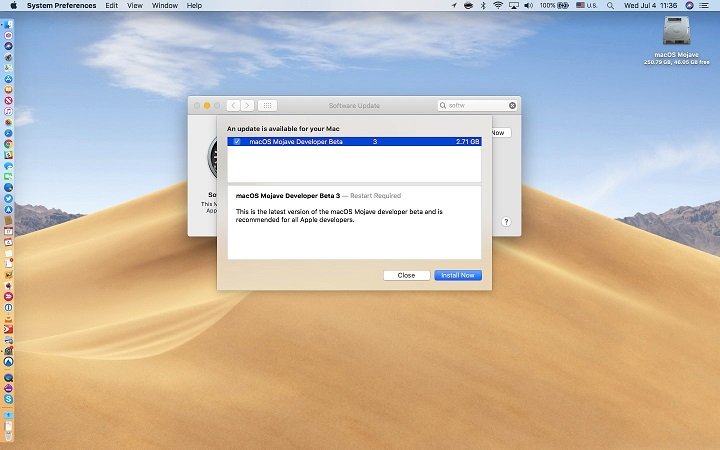Click the forward arrow in Software Update toolbar
This screenshot has height=450, width=720.
[x=247, y=105]
